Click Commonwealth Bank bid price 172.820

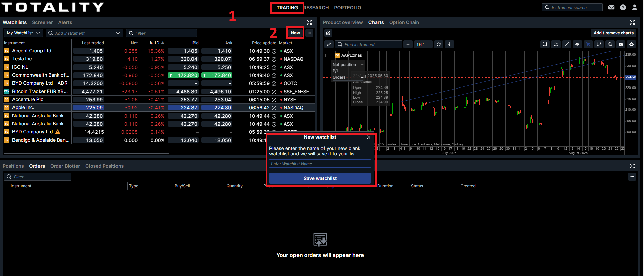click(x=183, y=75)
